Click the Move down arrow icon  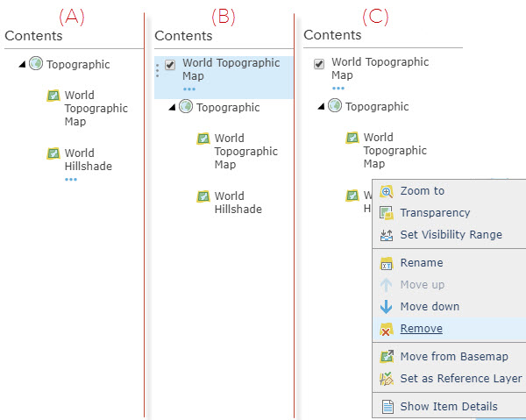point(387,307)
